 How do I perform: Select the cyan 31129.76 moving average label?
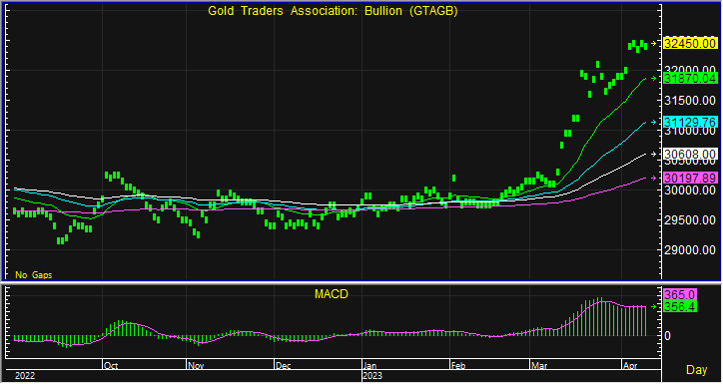tap(690, 122)
